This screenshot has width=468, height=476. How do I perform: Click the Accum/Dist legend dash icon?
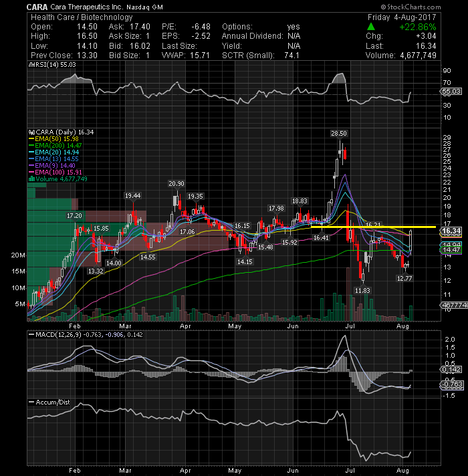31,402
